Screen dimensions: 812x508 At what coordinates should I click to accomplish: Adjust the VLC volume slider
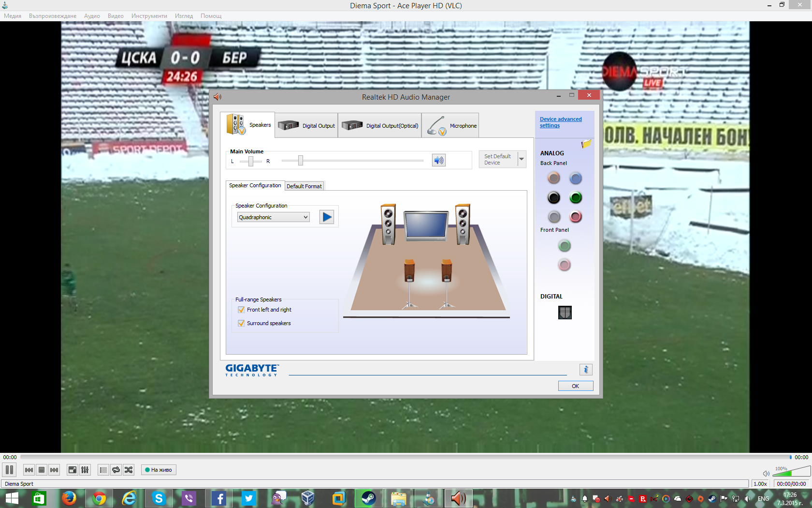[793, 471]
